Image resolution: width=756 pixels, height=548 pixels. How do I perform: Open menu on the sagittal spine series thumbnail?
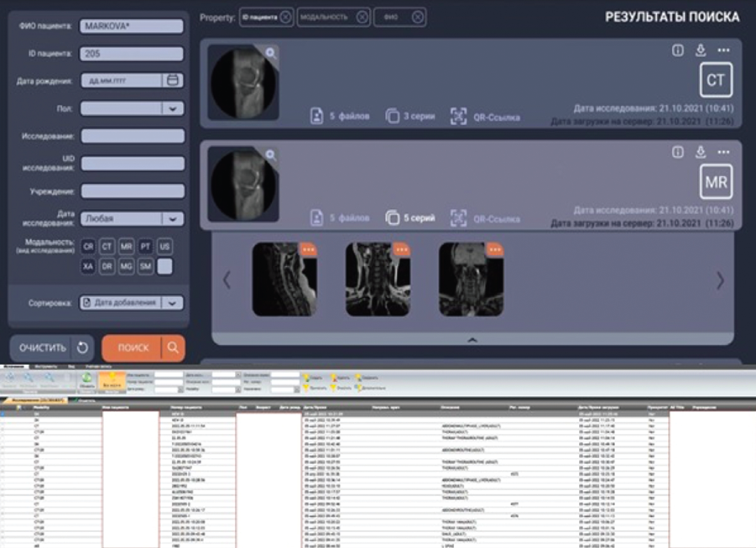[309, 249]
